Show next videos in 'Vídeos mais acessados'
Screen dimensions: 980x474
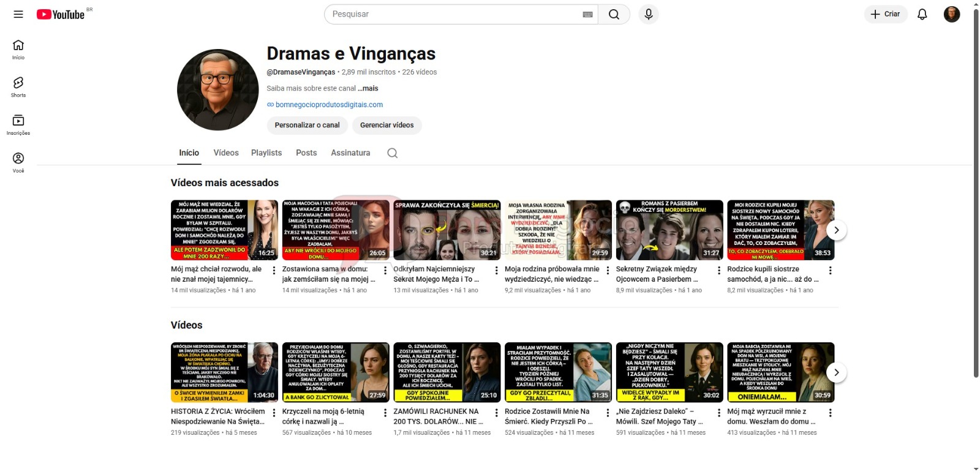(x=836, y=230)
